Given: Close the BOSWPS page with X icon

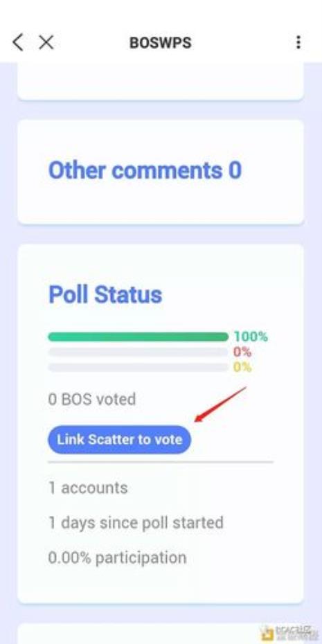Looking at the screenshot, I should coord(46,42).
